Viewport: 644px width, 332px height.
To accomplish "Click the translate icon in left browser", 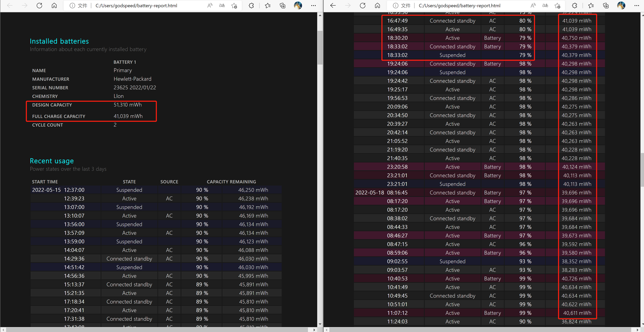I will [222, 6].
